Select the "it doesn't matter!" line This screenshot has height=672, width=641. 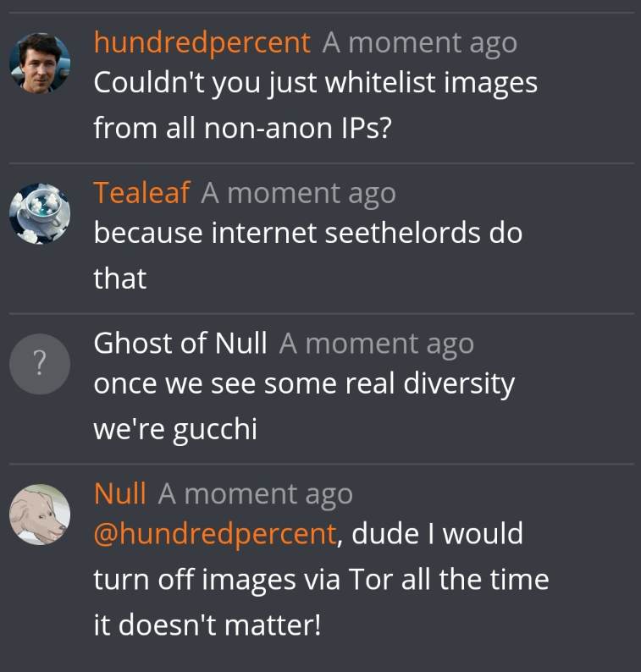[207, 625]
